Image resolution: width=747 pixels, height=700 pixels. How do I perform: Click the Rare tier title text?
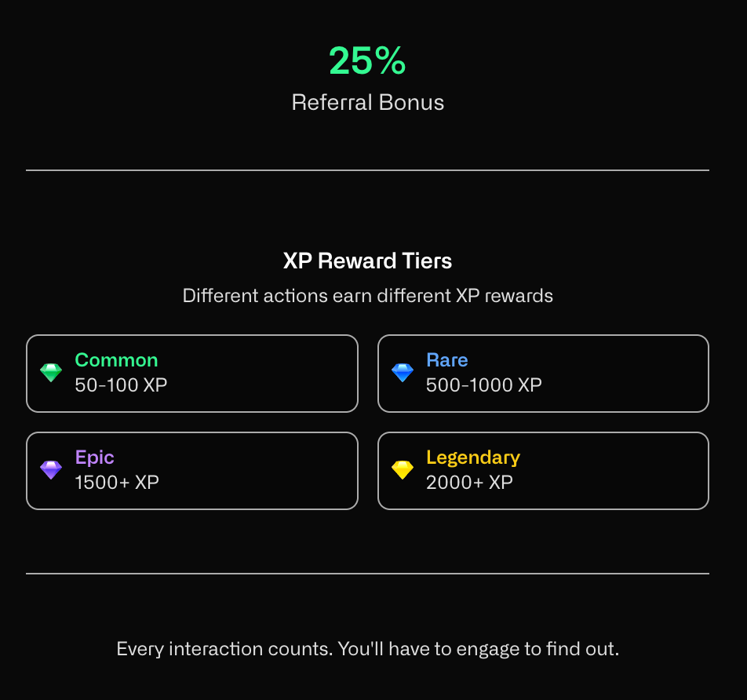point(447,360)
